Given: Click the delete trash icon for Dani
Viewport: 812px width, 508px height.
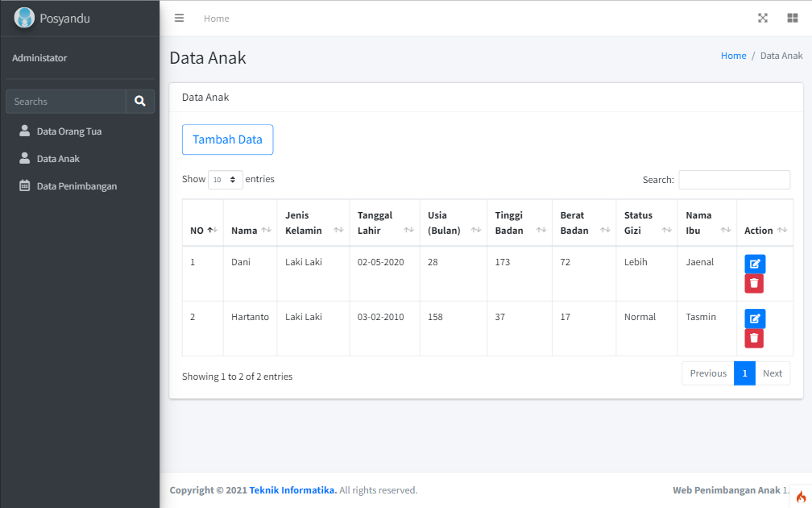Looking at the screenshot, I should 754,283.
